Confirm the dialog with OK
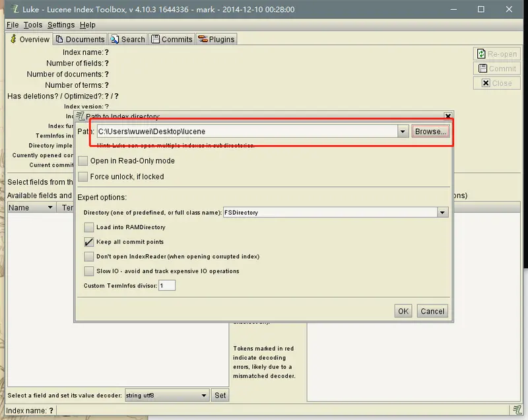 click(x=403, y=311)
